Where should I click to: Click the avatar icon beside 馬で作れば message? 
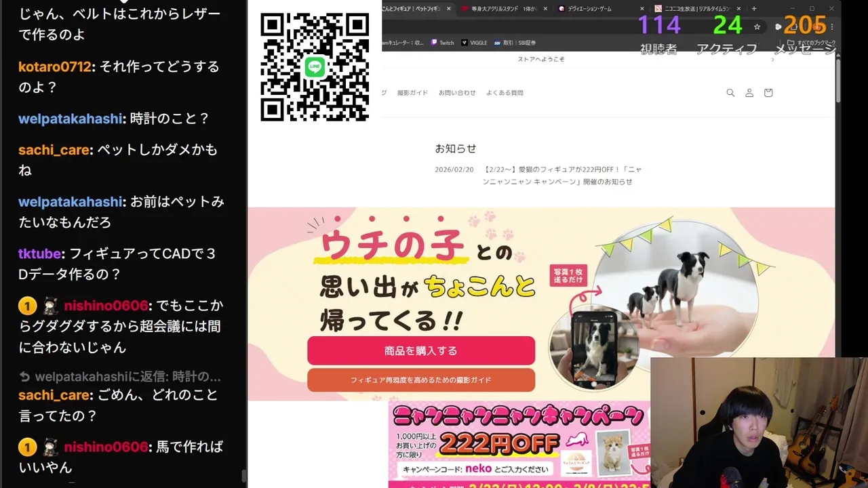[49, 447]
